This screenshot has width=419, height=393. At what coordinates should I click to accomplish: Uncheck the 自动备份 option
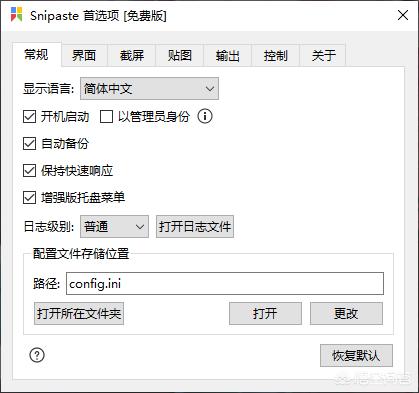[x=29, y=144]
